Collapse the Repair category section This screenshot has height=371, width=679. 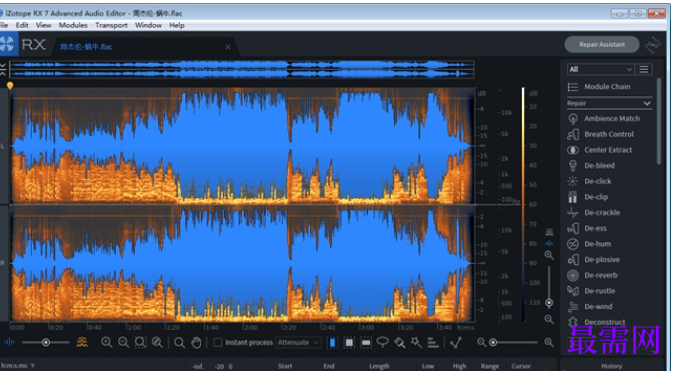(x=609, y=103)
